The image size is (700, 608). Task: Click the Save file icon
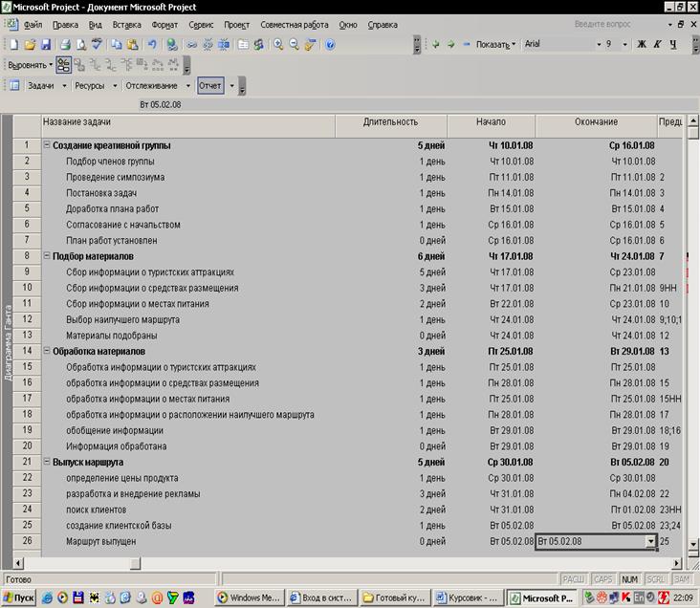coord(45,44)
